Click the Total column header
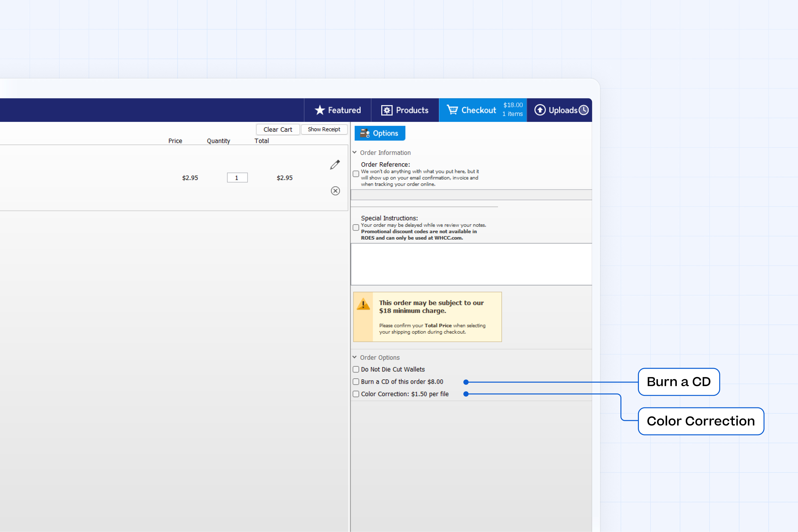 tap(262, 141)
